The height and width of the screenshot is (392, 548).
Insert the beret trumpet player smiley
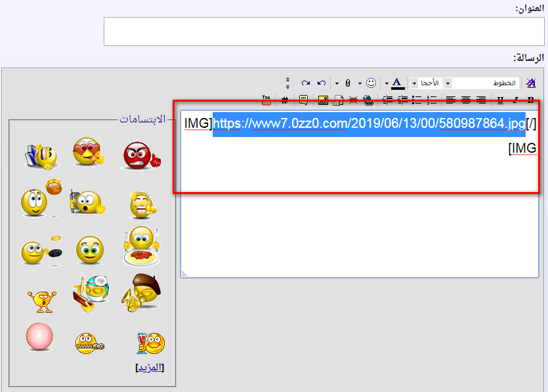tap(142, 292)
